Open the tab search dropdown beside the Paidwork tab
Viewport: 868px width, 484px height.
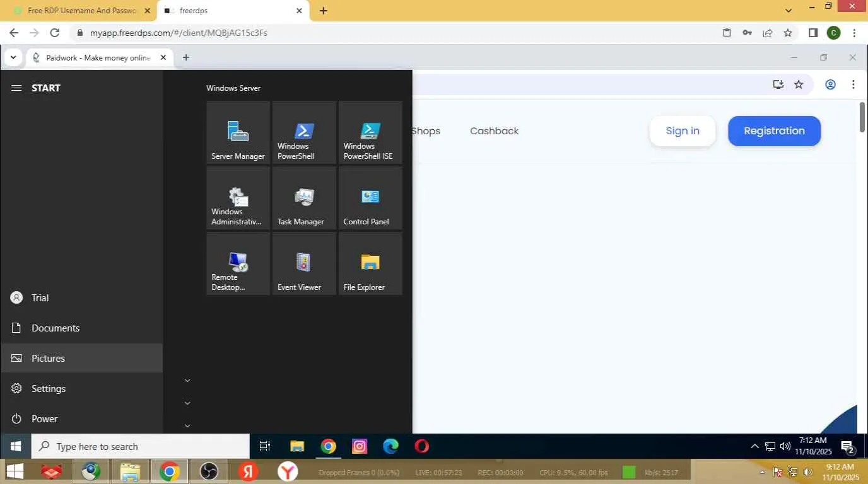click(x=13, y=57)
